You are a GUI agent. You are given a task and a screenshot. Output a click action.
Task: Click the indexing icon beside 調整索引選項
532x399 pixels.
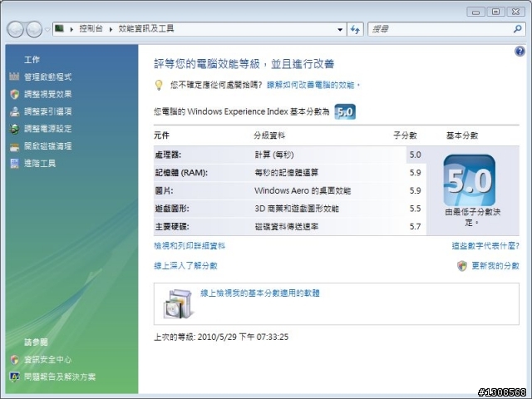tap(14, 111)
